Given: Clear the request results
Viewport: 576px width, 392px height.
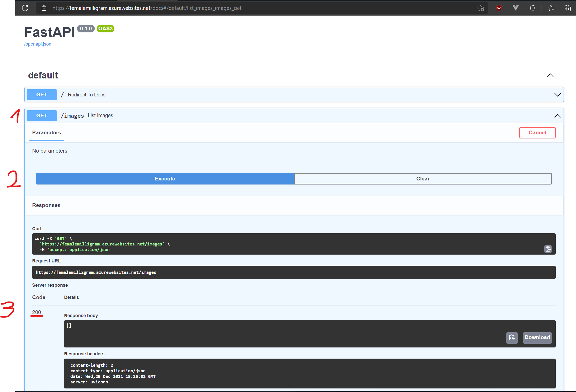Looking at the screenshot, I should [x=423, y=178].
